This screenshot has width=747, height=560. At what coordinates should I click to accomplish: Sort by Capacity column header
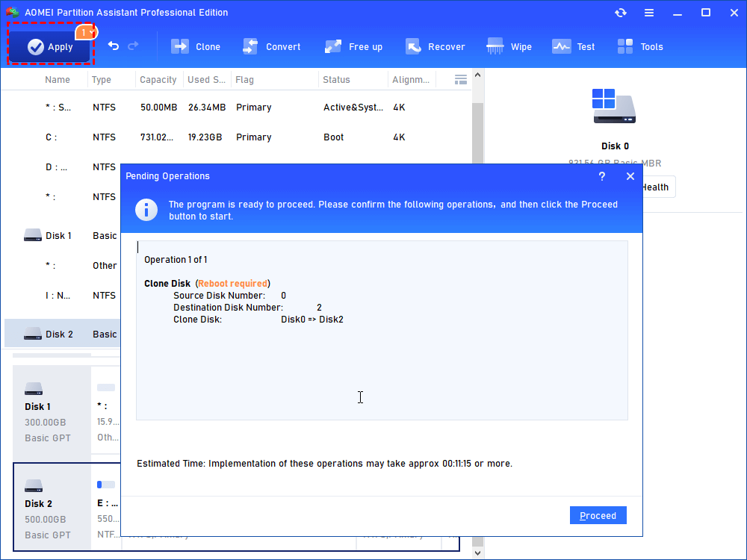[158, 80]
